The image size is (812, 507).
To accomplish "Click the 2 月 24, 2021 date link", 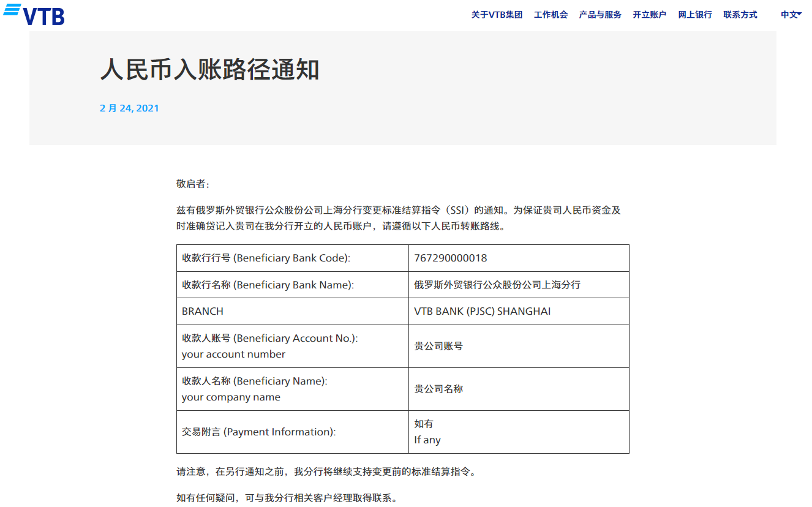I will pos(129,108).
